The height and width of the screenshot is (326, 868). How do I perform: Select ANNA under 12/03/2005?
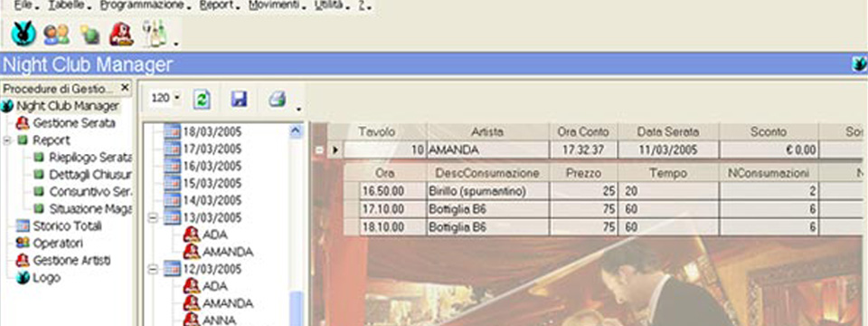click(219, 321)
